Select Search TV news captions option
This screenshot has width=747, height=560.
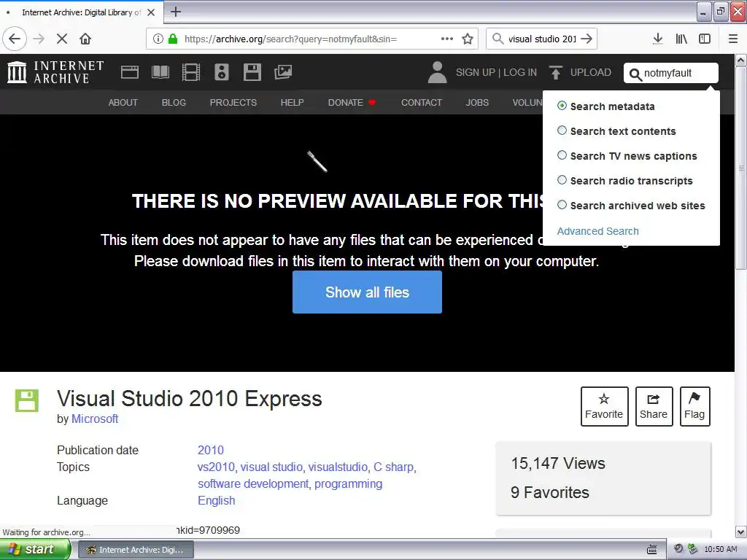click(x=562, y=155)
